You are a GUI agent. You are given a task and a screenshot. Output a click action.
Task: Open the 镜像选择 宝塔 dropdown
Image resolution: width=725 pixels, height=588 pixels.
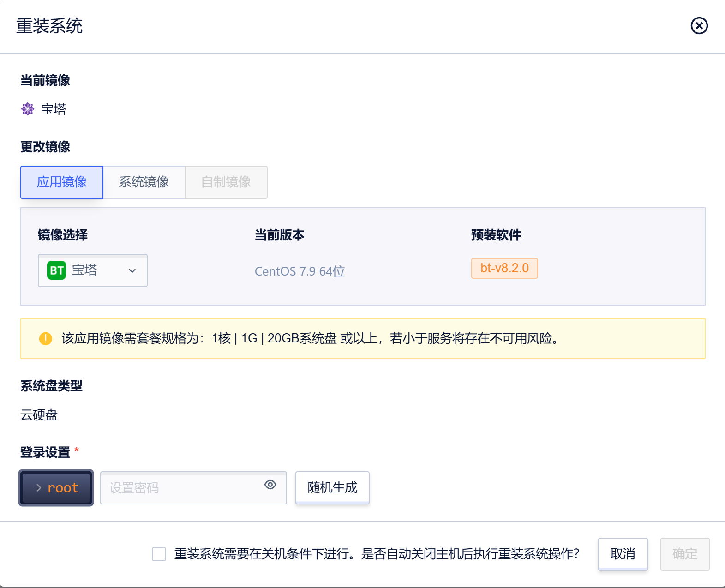click(92, 270)
